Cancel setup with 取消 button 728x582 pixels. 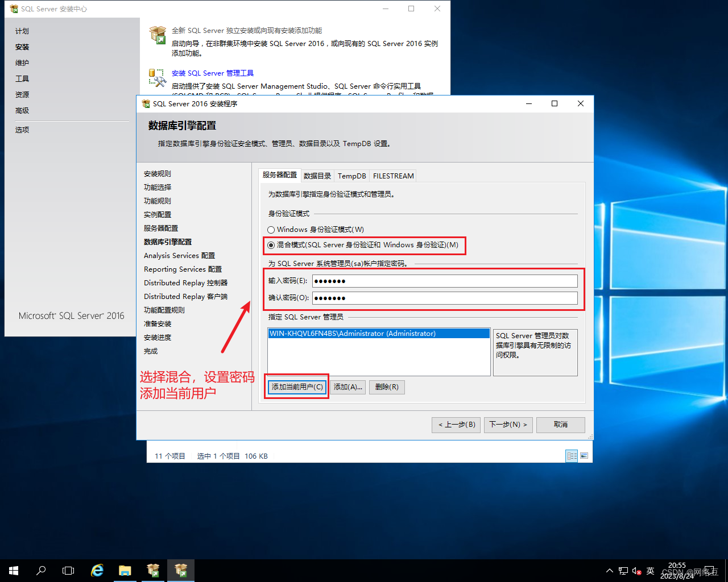pos(561,425)
